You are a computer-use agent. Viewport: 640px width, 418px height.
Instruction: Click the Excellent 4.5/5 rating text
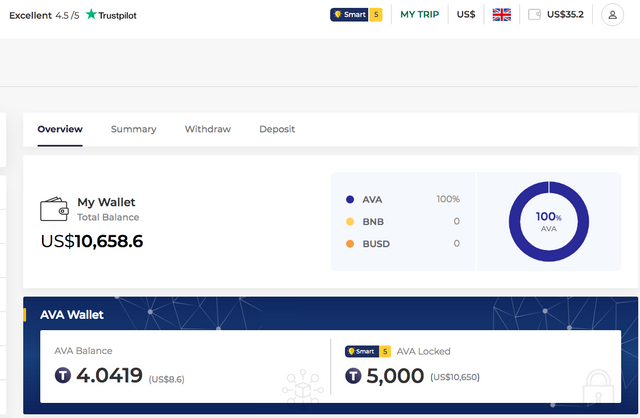point(43,15)
